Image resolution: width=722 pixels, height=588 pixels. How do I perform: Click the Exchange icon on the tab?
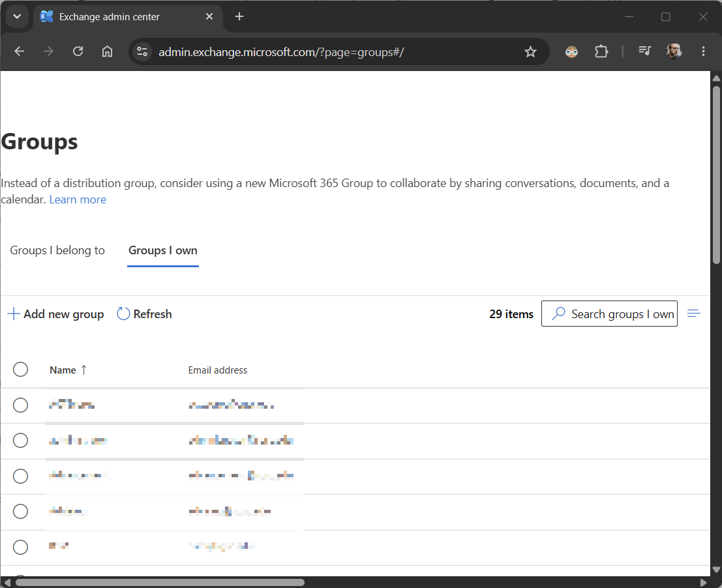[x=46, y=16]
